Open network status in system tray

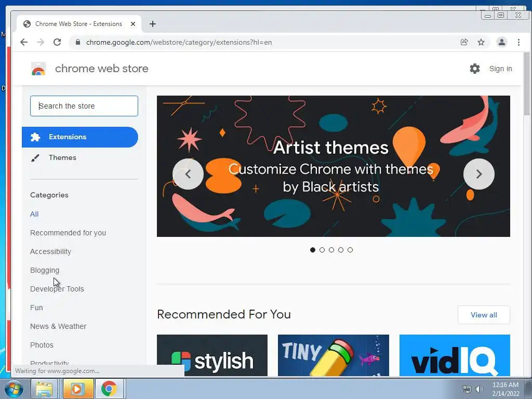(467, 389)
